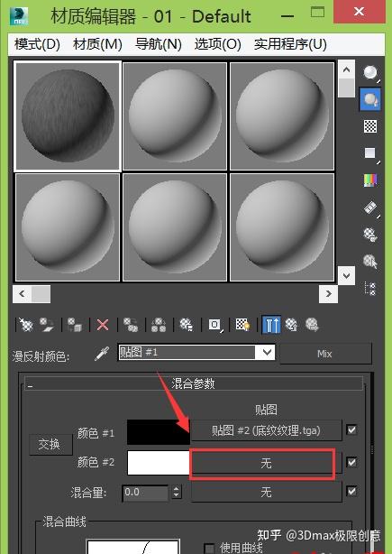The image size is (392, 554).
Task: Click the 无 map button for 颜色 #2
Action: (266, 463)
